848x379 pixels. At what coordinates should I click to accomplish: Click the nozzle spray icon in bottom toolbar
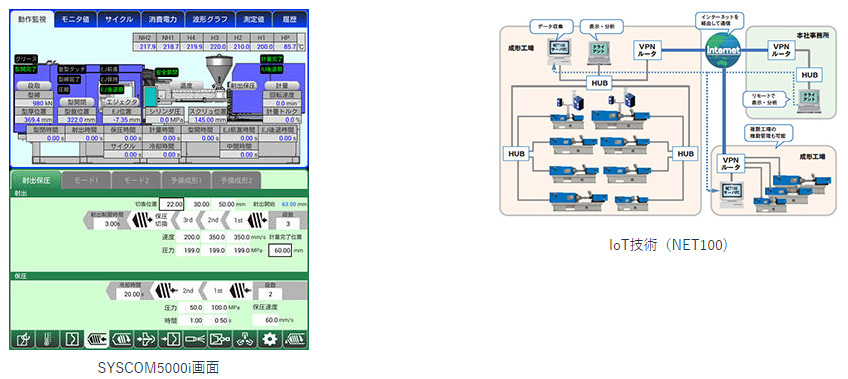point(195,339)
